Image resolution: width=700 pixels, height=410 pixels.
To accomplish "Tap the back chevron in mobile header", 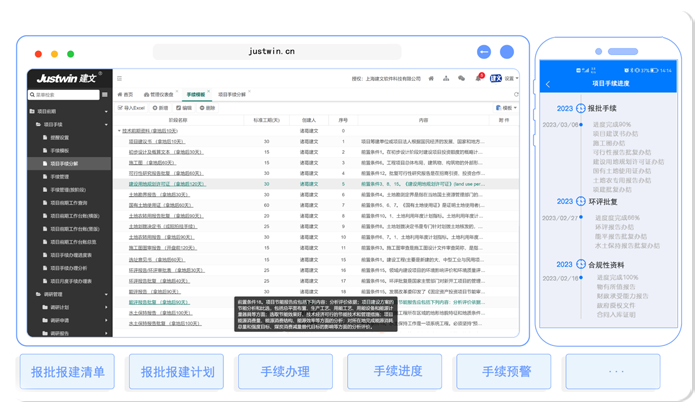I will tap(548, 85).
